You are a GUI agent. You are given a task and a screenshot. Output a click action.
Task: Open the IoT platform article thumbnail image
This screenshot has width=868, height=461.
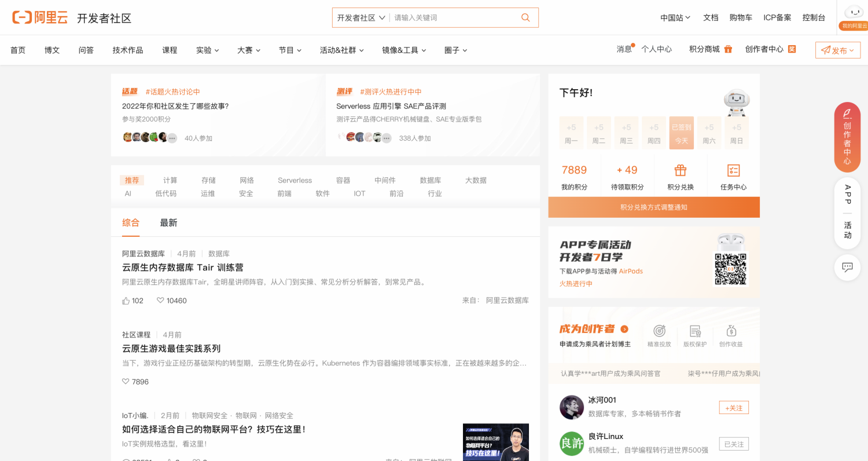pos(496,442)
